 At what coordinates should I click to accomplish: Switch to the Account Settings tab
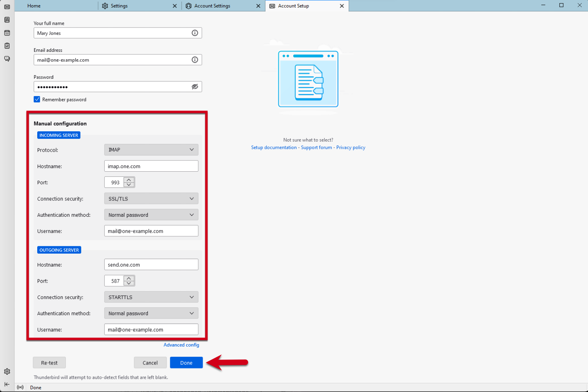click(x=212, y=6)
